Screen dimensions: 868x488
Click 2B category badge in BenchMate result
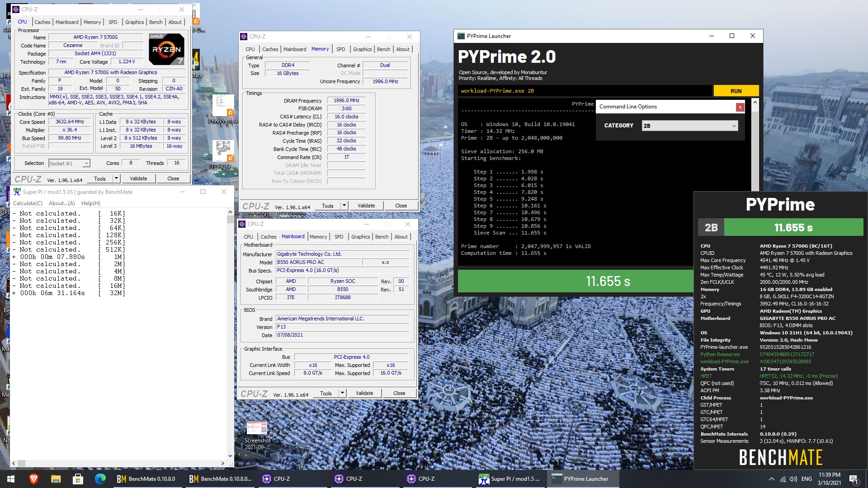[x=711, y=227]
